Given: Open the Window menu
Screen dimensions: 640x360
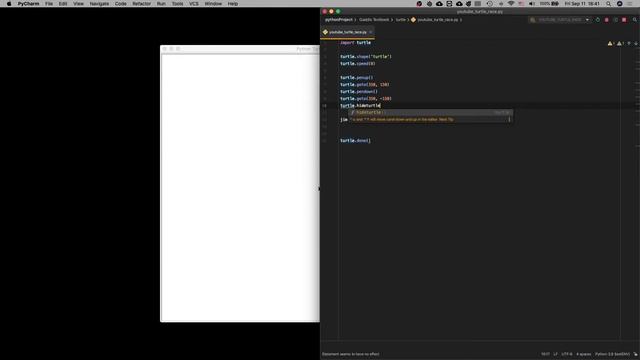Looking at the screenshot, I should (213, 4).
